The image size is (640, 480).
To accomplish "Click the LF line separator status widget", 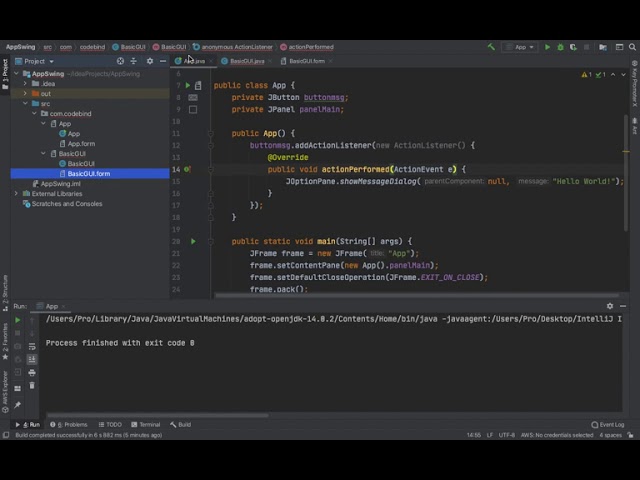I will click(489, 435).
